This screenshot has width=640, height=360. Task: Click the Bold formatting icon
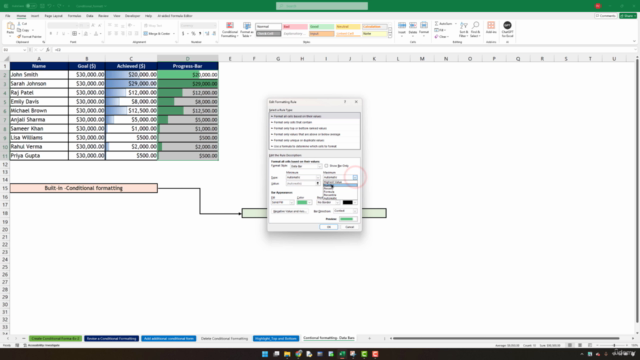51,33
